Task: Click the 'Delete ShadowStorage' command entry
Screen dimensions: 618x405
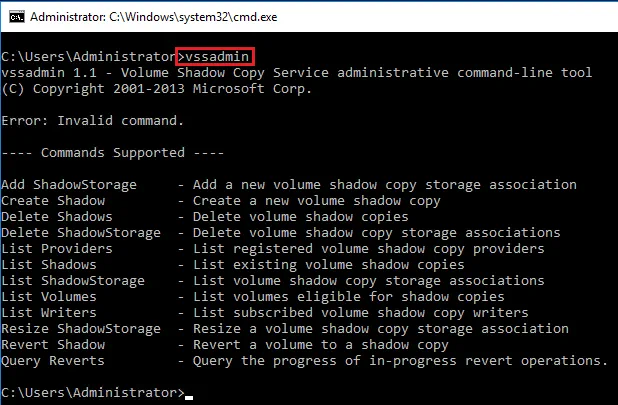Action: pos(80,233)
